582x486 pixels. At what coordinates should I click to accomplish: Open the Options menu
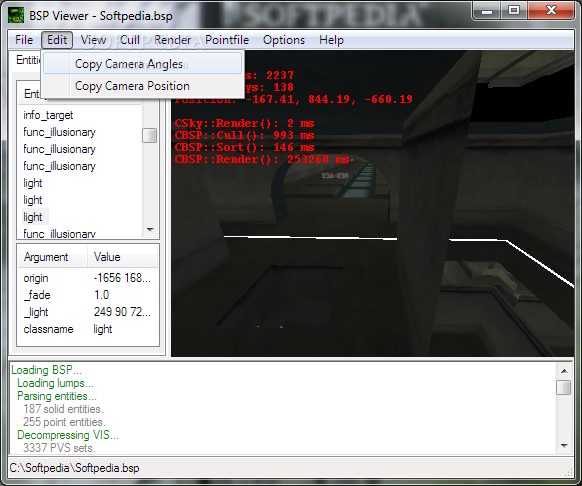[x=284, y=40]
